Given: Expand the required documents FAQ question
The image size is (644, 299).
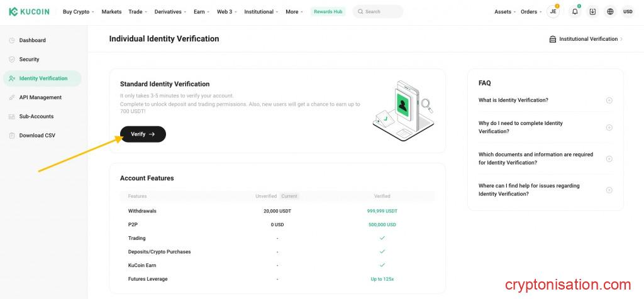Looking at the screenshot, I should (x=545, y=158).
